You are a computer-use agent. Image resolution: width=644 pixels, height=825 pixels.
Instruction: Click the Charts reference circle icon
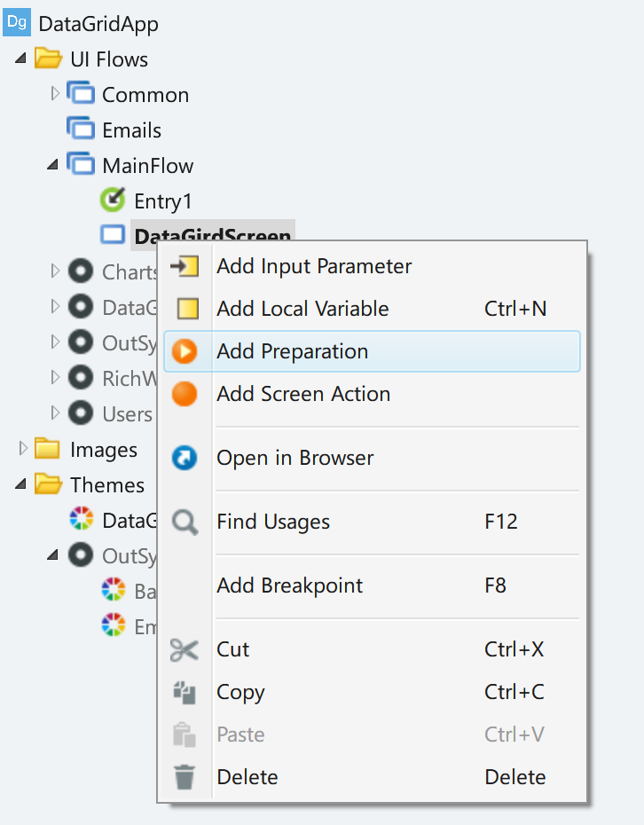81,271
